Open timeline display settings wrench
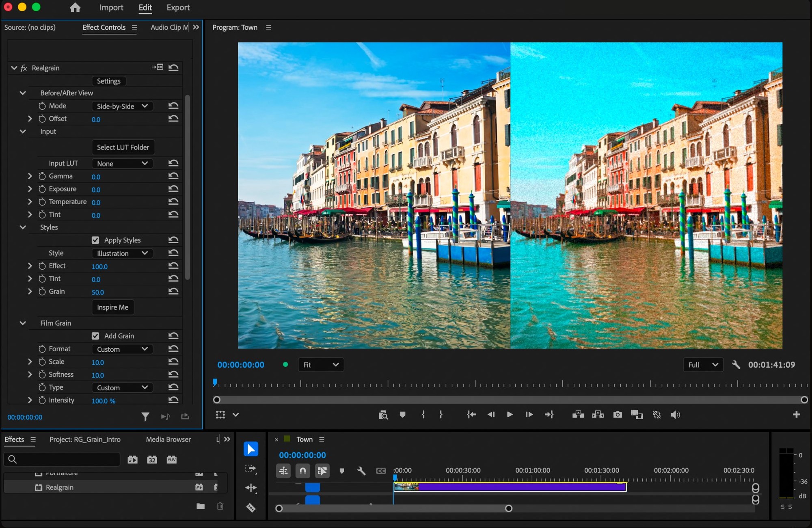This screenshot has height=528, width=812. (x=361, y=471)
